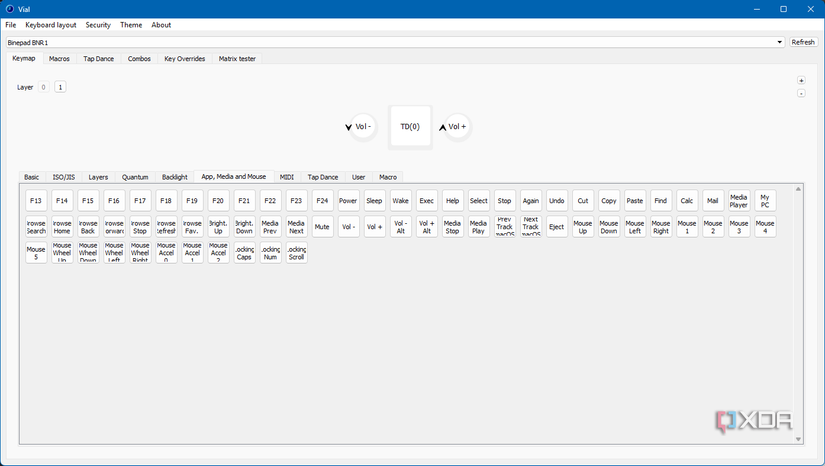The width and height of the screenshot is (825, 466).
Task: Select the Vol + encoder key
Action: (x=457, y=127)
